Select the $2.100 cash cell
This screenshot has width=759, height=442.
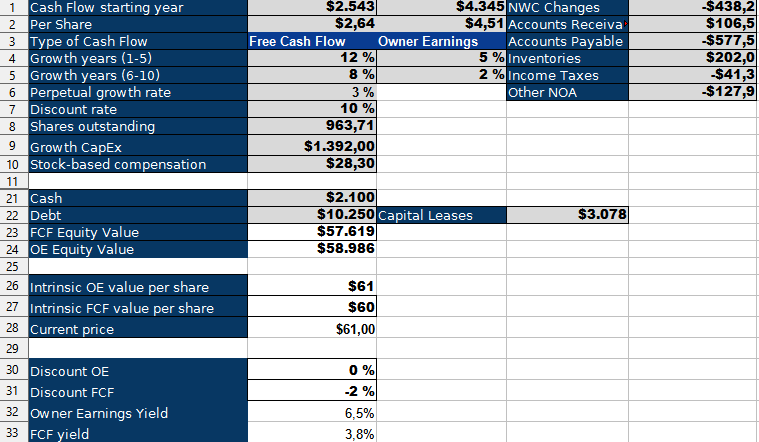(312, 198)
